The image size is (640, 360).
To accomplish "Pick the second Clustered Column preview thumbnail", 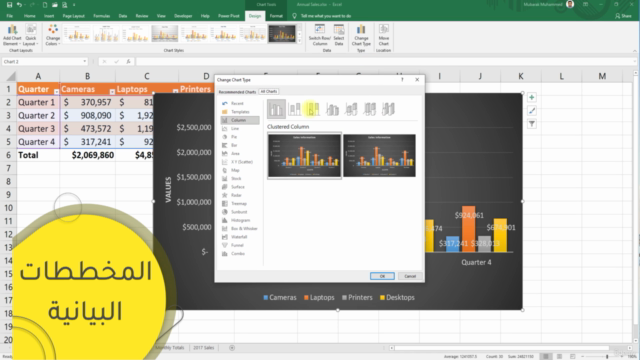I will [x=379, y=156].
